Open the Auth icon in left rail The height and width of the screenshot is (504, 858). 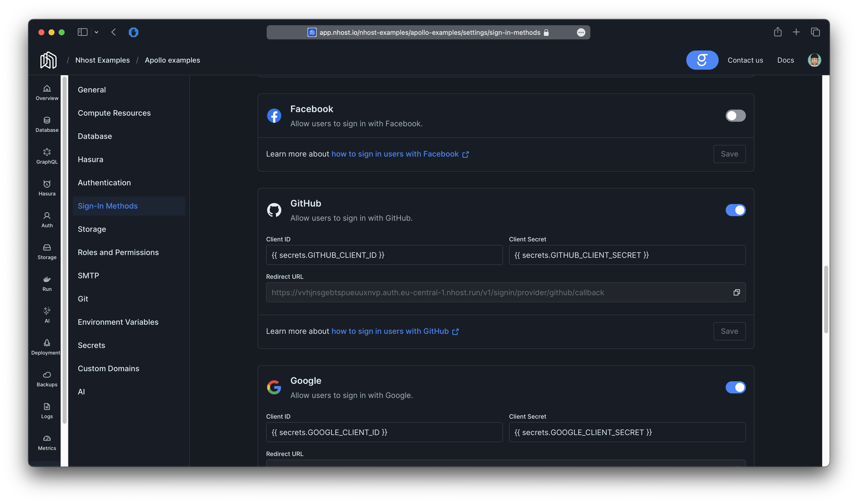tap(47, 220)
